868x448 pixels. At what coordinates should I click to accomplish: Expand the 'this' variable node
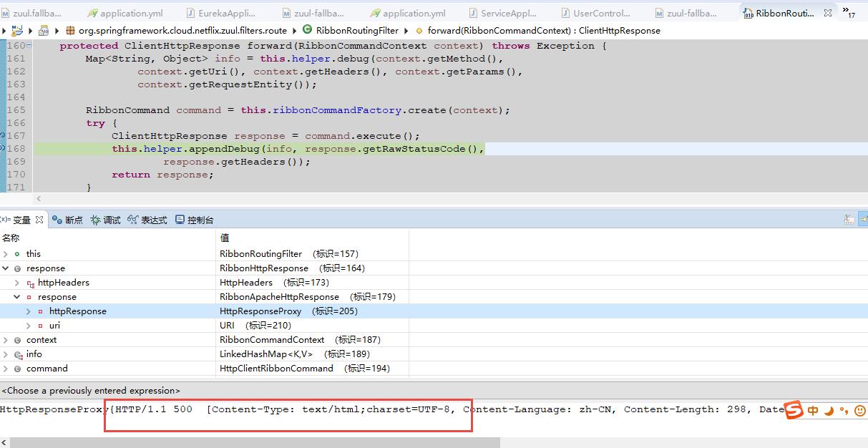click(6, 254)
